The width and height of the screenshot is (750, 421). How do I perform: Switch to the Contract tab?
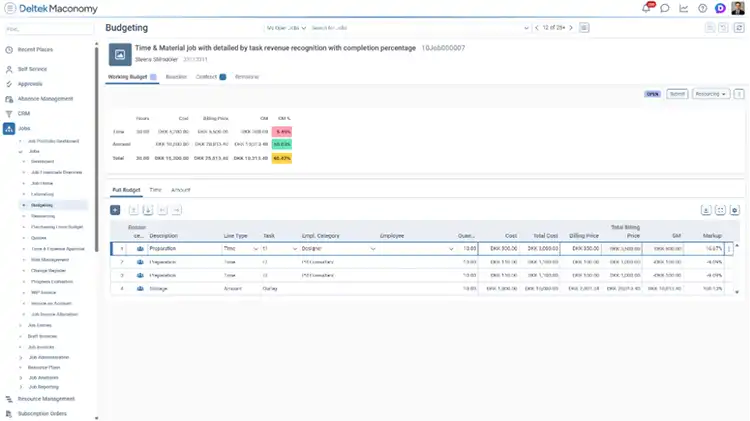[210, 77]
